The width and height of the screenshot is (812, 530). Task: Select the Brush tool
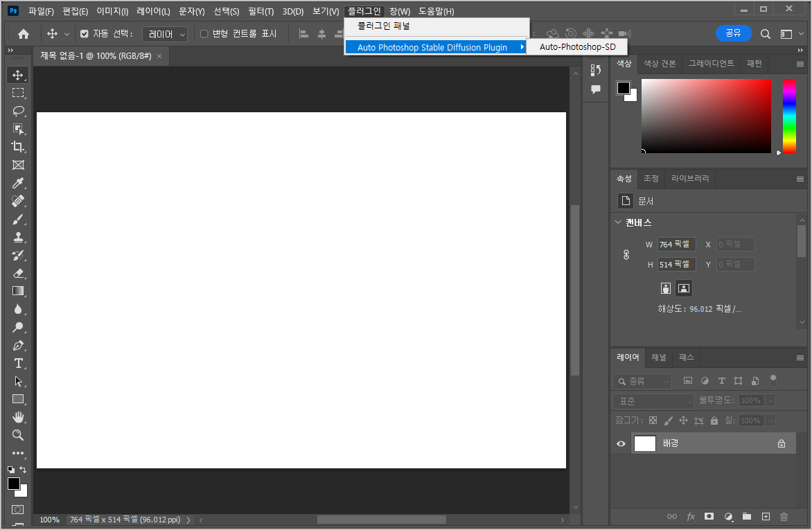click(18, 219)
